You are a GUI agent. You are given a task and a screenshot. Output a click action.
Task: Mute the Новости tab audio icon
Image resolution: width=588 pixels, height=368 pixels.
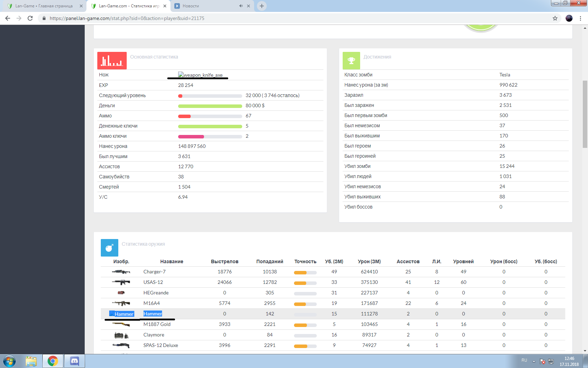pyautogui.click(x=241, y=6)
